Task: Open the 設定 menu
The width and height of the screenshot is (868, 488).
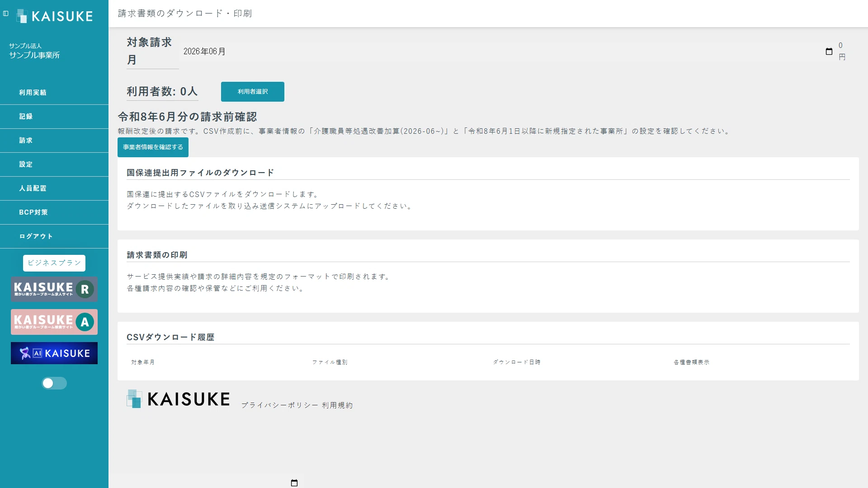Action: click(54, 164)
